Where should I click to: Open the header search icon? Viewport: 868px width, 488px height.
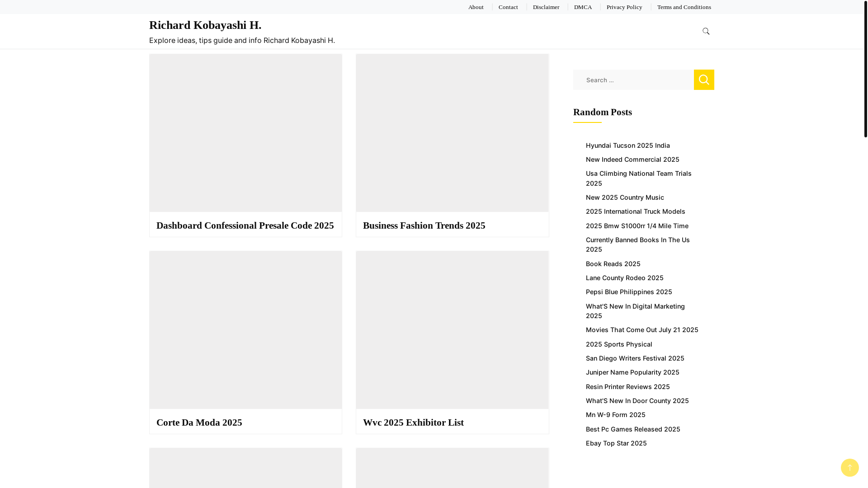point(706,31)
